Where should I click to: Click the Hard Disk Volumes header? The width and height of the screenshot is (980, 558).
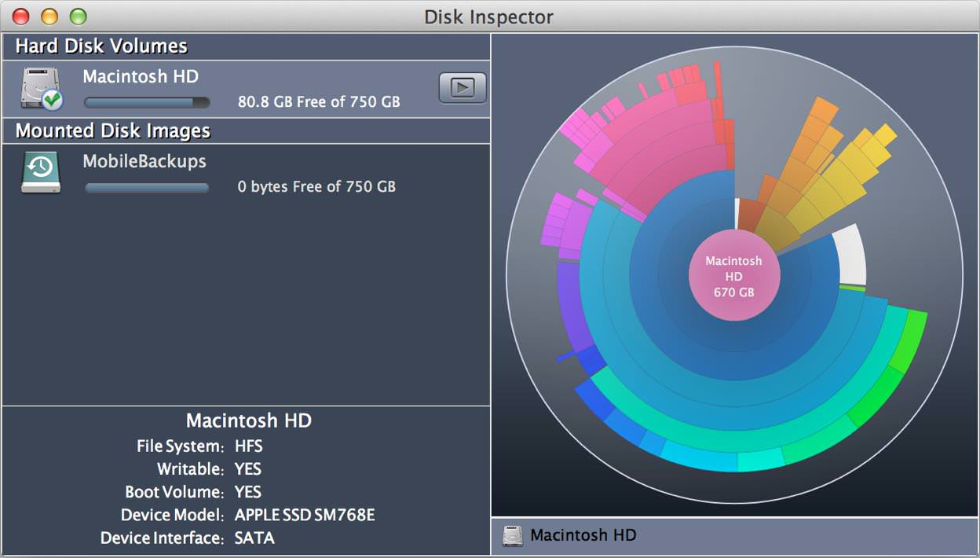pos(101,46)
